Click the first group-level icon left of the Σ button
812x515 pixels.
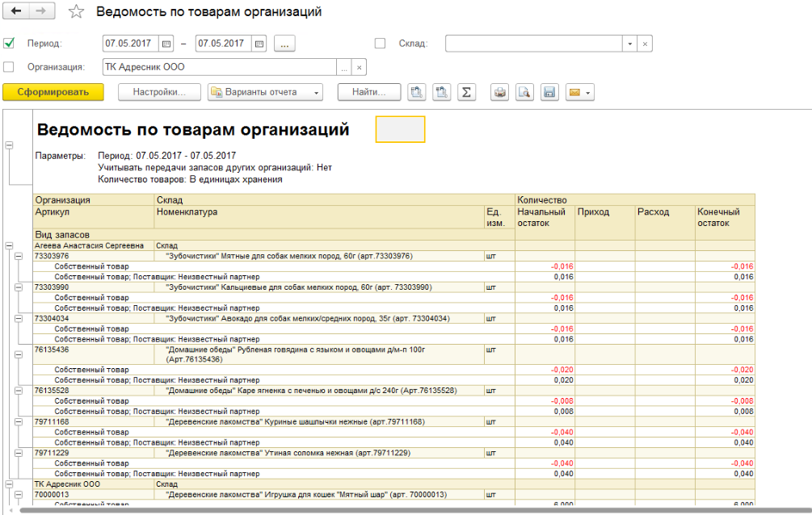pyautogui.click(x=416, y=92)
